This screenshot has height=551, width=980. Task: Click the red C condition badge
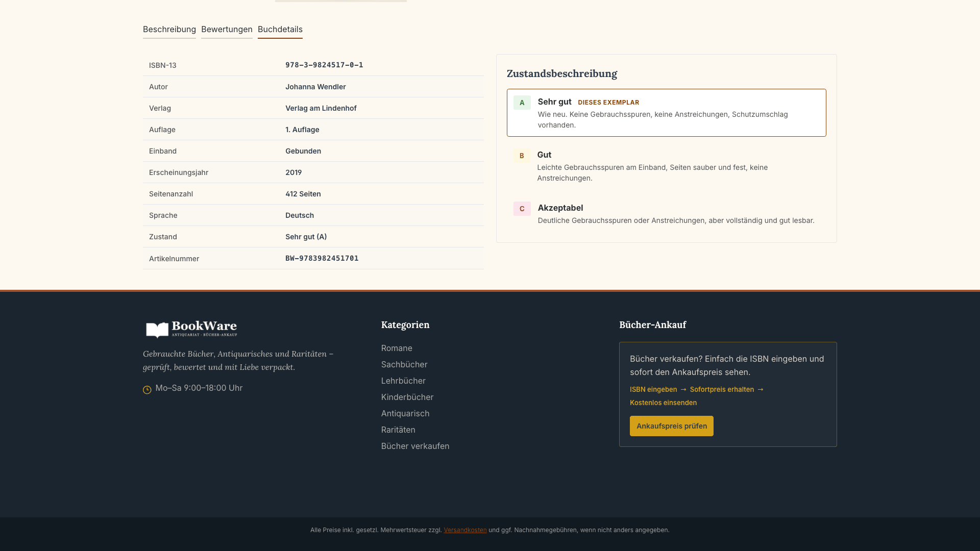522,209
